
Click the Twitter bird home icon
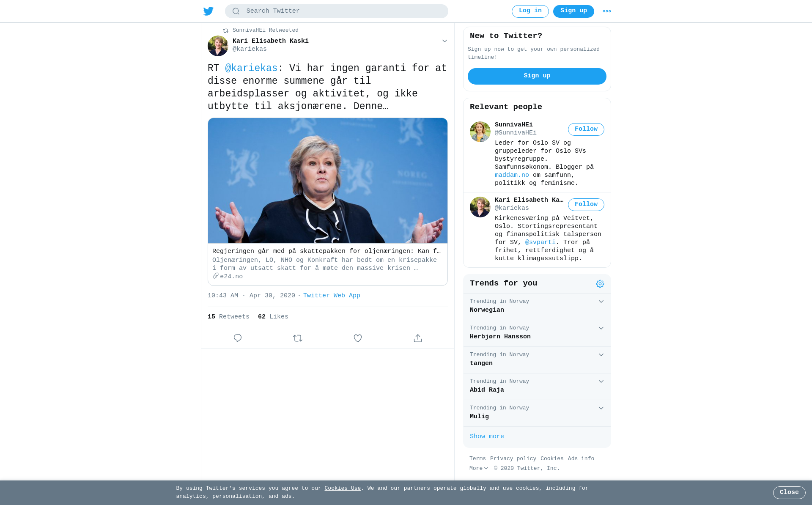tap(208, 11)
